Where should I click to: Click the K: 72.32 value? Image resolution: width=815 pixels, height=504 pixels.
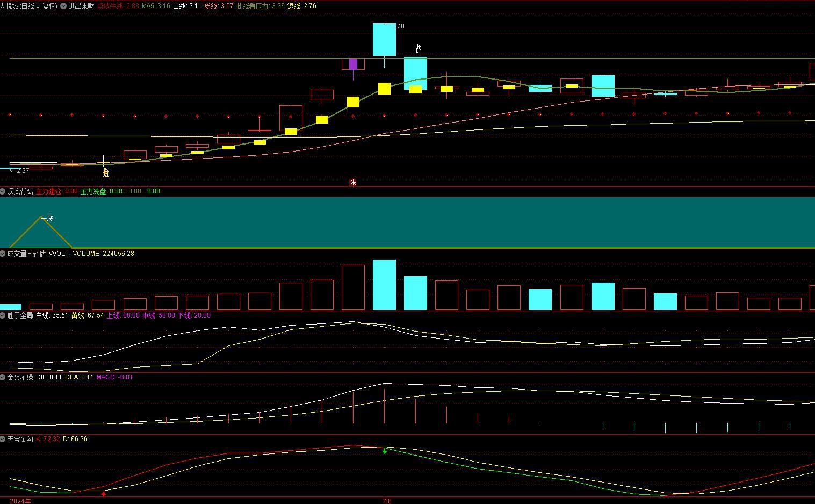[48, 439]
